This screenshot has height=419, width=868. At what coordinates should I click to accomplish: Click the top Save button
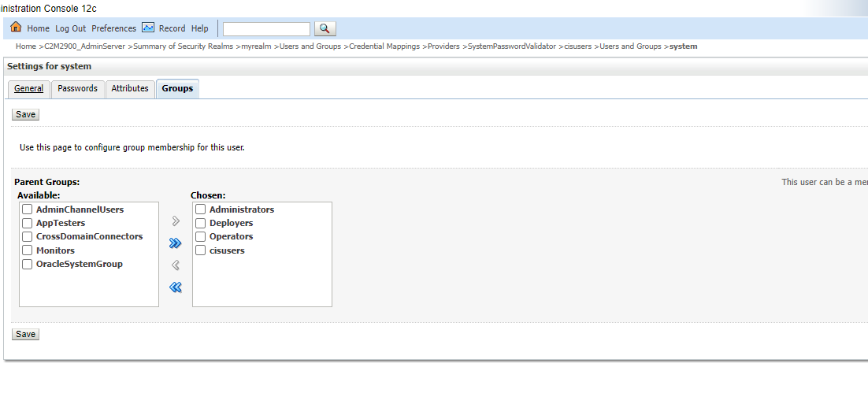click(x=25, y=114)
